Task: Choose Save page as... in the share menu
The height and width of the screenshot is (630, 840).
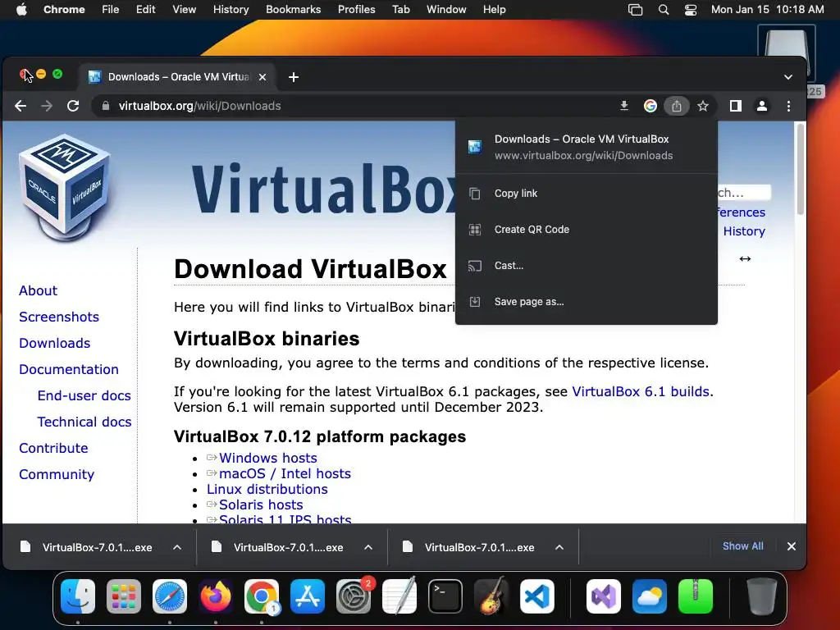Action: [x=586, y=302]
